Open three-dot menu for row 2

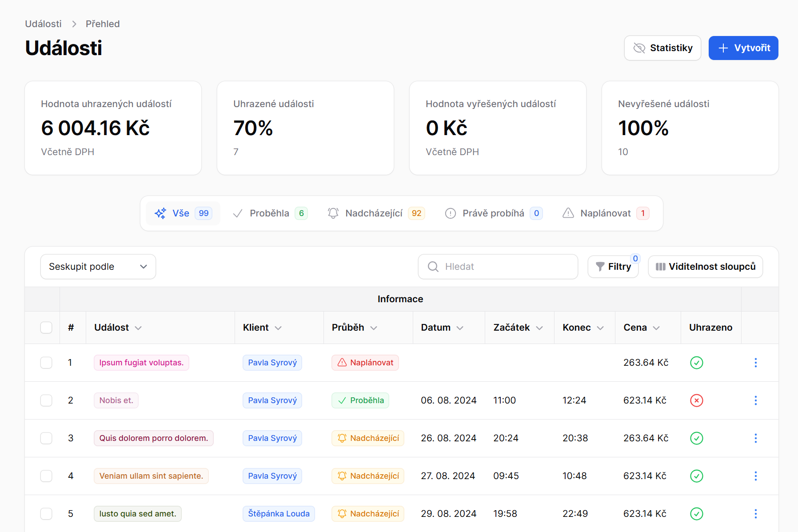(x=755, y=400)
